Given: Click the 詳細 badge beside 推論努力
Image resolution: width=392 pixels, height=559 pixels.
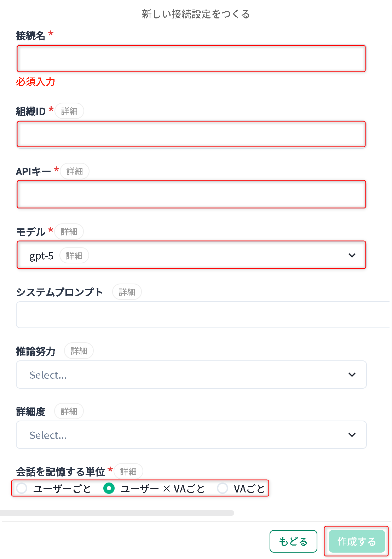Looking at the screenshot, I should click(x=79, y=351).
